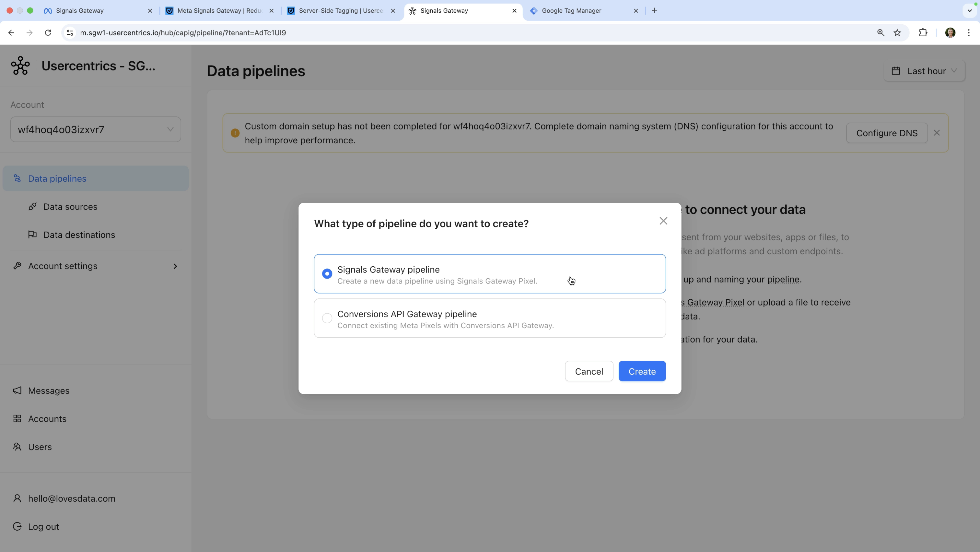This screenshot has width=980, height=552.
Task: Reload the current page
Action: [48, 33]
